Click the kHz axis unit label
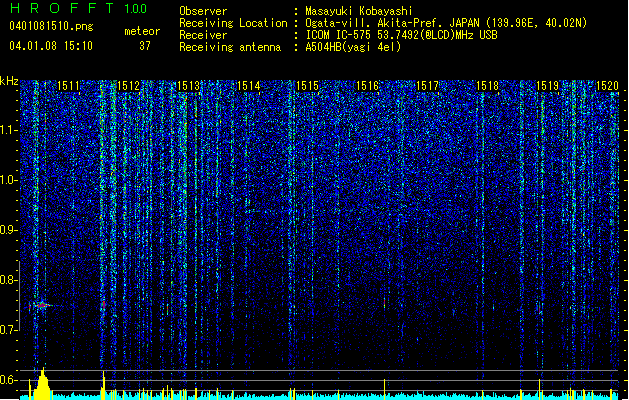 pos(9,81)
